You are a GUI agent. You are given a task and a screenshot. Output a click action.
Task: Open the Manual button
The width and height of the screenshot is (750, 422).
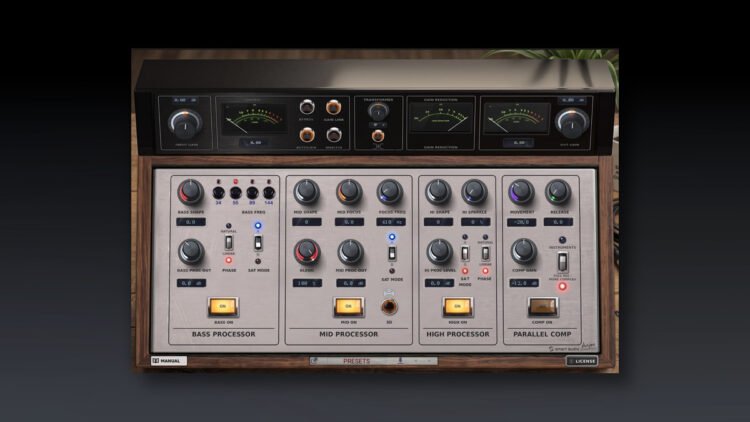(167, 361)
